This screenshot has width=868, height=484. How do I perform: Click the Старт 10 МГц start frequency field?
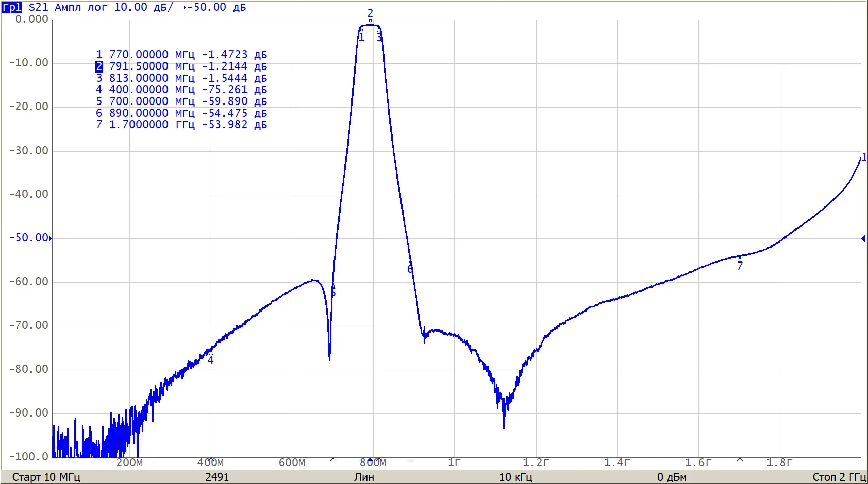46,477
